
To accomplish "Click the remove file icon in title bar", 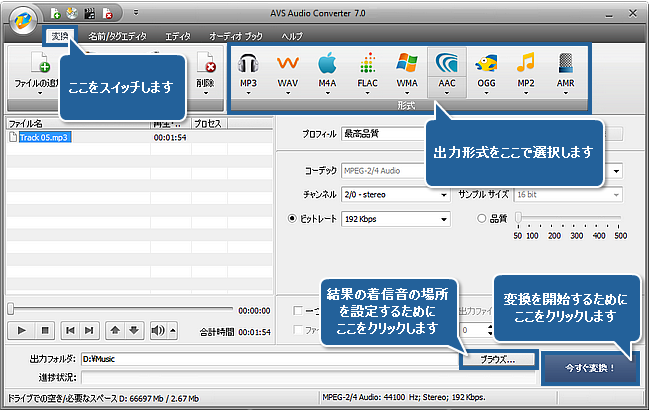I will pos(107,14).
